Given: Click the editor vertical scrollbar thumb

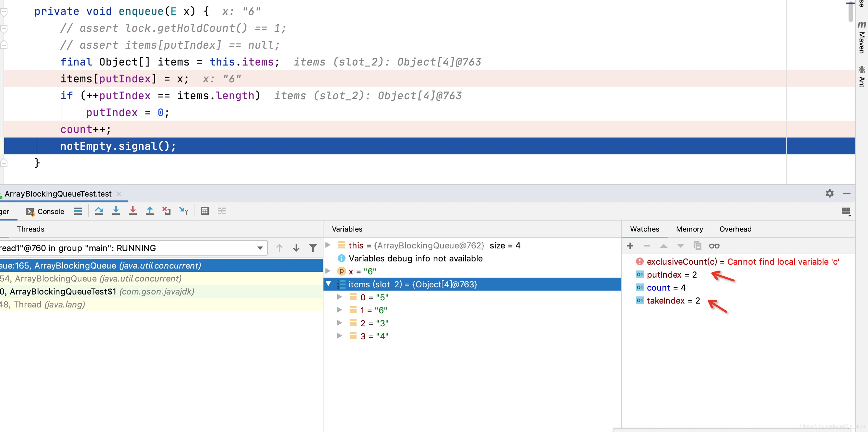Looking at the screenshot, I should [850, 12].
